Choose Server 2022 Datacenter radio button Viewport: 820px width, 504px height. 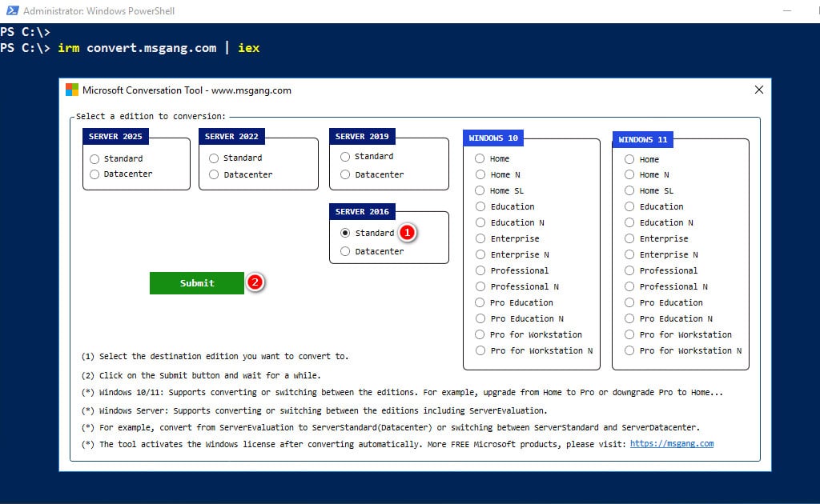pyautogui.click(x=214, y=174)
